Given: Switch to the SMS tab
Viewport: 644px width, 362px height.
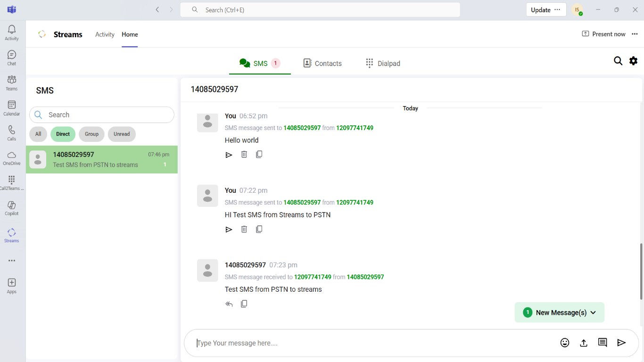Looking at the screenshot, I should click(x=260, y=63).
